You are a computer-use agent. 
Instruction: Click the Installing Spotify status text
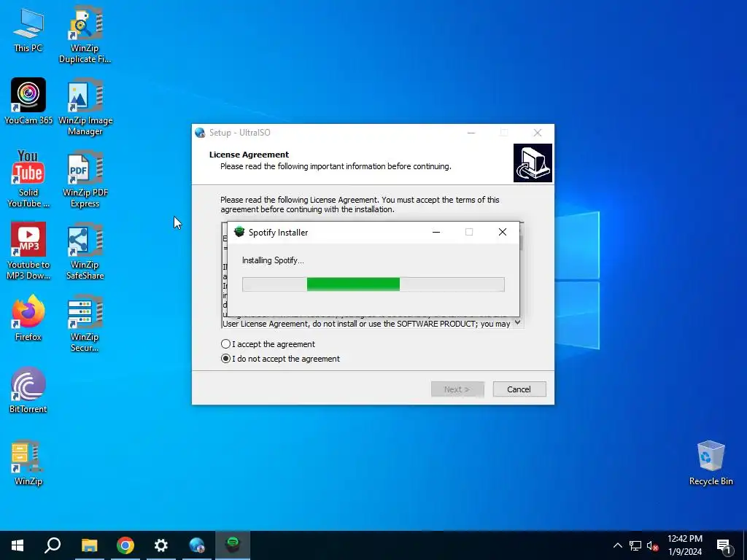[x=273, y=260]
